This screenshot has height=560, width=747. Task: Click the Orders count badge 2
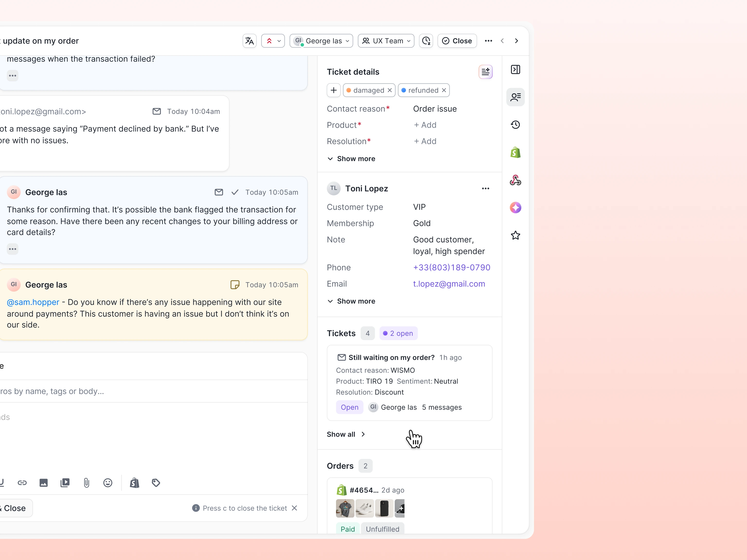point(365,466)
